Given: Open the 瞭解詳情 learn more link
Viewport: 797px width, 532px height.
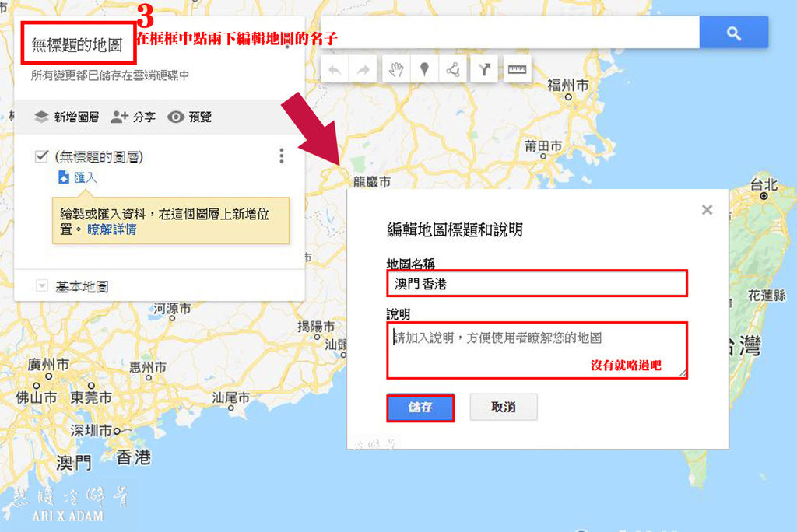Looking at the screenshot, I should point(112,229).
